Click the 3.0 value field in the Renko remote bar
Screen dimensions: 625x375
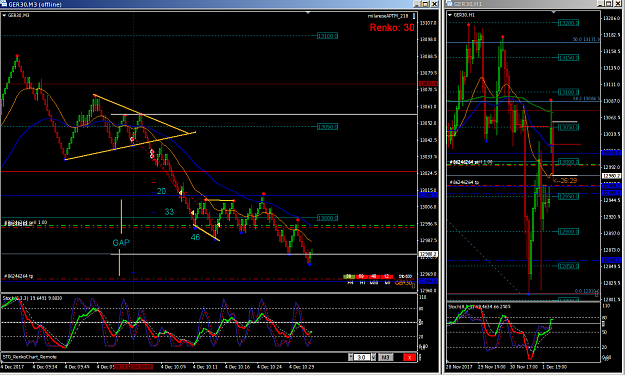(x=362, y=357)
